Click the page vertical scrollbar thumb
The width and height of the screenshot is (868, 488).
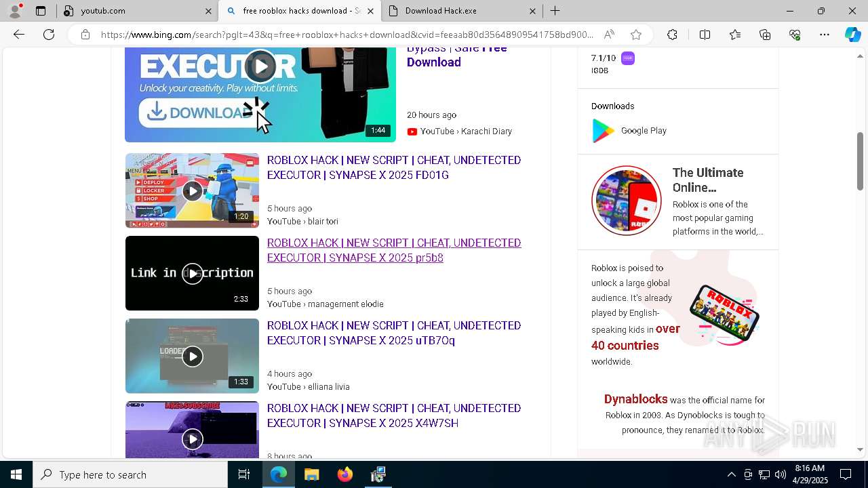coord(860,161)
